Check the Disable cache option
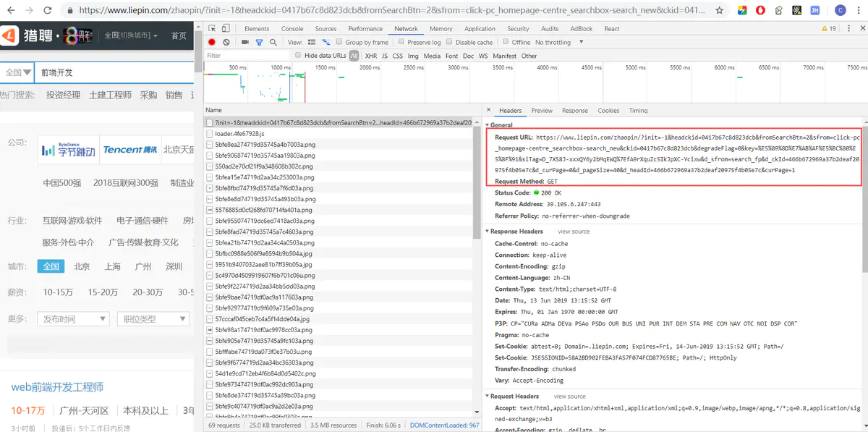The height and width of the screenshot is (432, 868). coord(450,43)
